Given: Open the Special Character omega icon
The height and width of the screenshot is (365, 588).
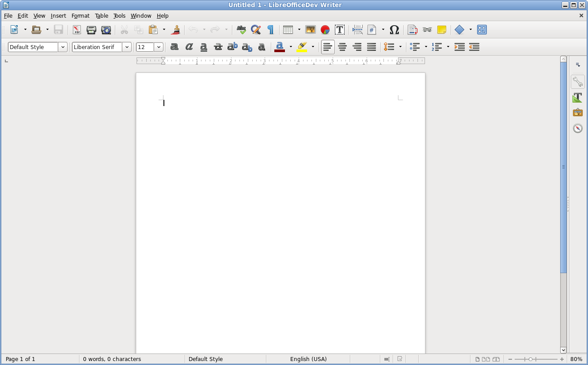Looking at the screenshot, I should tap(395, 30).
